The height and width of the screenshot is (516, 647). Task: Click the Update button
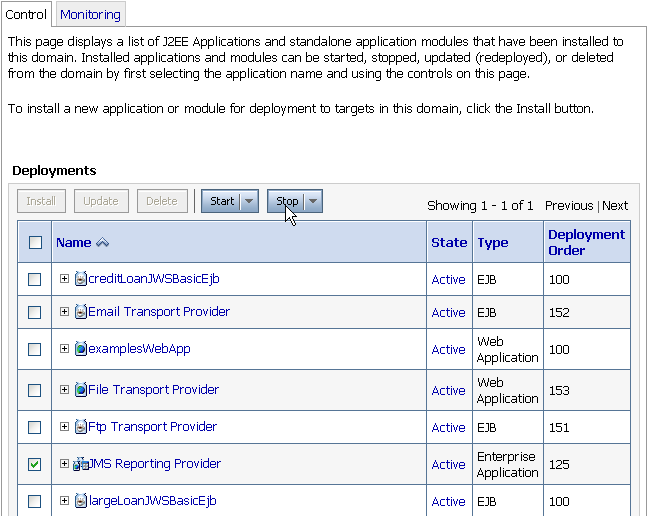101,201
